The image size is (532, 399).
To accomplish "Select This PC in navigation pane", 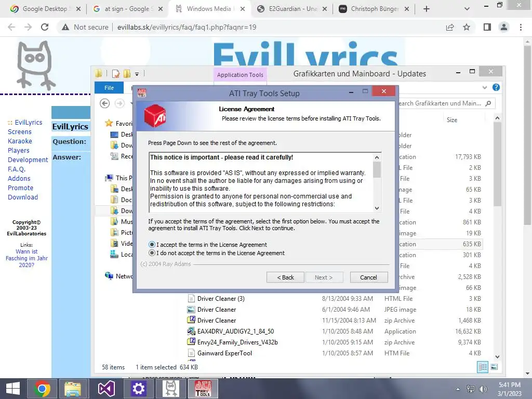I will (119, 178).
